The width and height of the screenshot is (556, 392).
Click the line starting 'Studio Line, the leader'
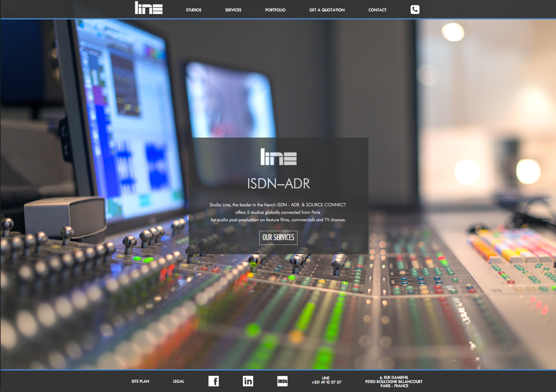pyautogui.click(x=278, y=205)
